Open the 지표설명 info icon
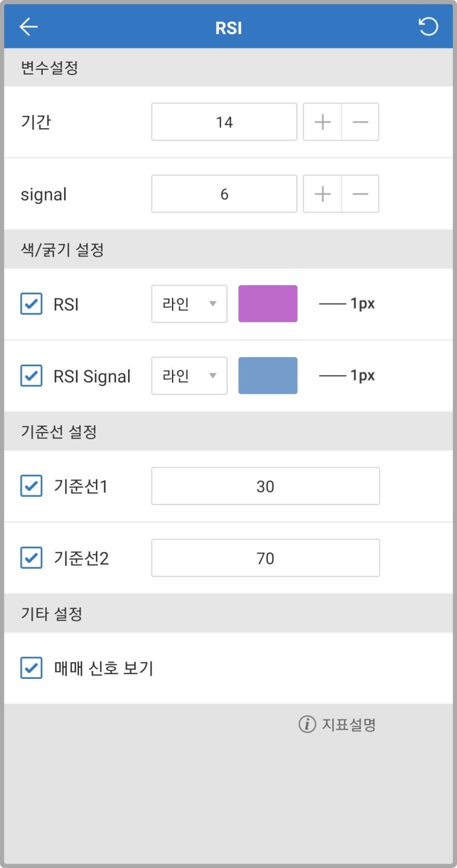 [x=307, y=725]
